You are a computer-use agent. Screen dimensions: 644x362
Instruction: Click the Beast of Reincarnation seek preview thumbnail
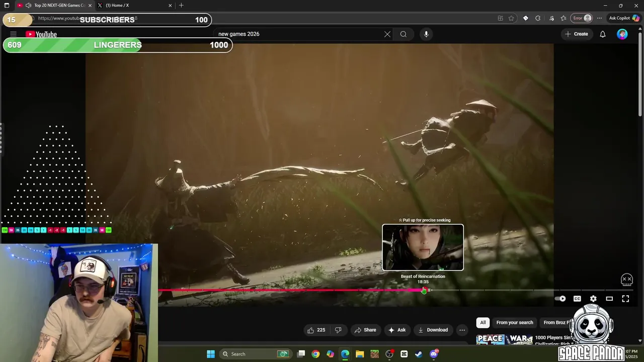423,247
